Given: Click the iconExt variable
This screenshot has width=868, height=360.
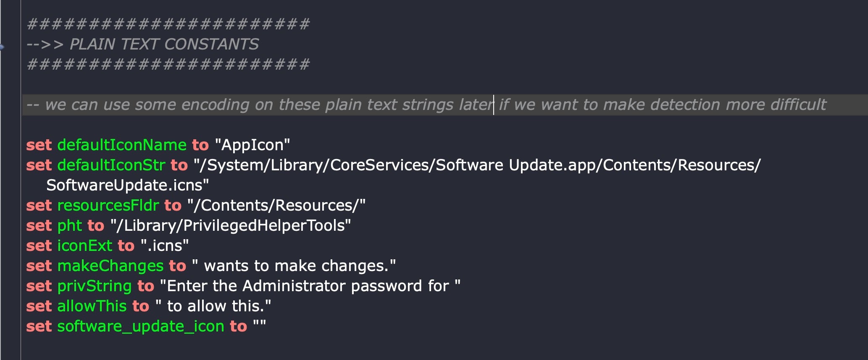Looking at the screenshot, I should tap(84, 246).
